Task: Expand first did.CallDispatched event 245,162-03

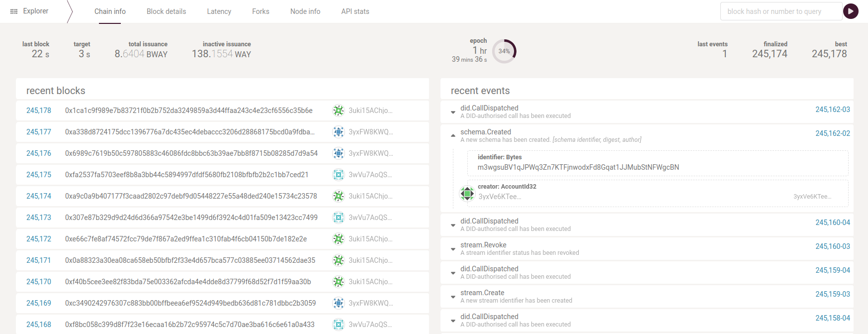Action: [453, 112]
